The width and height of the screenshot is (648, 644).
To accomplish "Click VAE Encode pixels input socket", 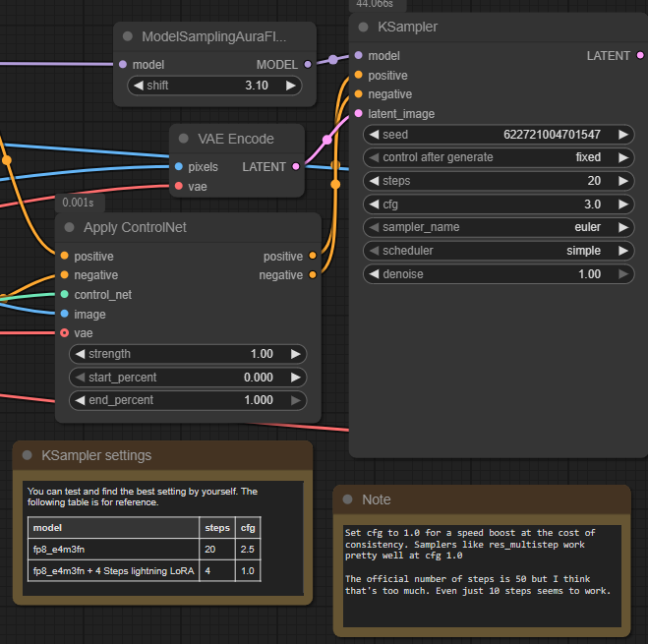I will pyautogui.click(x=179, y=166).
